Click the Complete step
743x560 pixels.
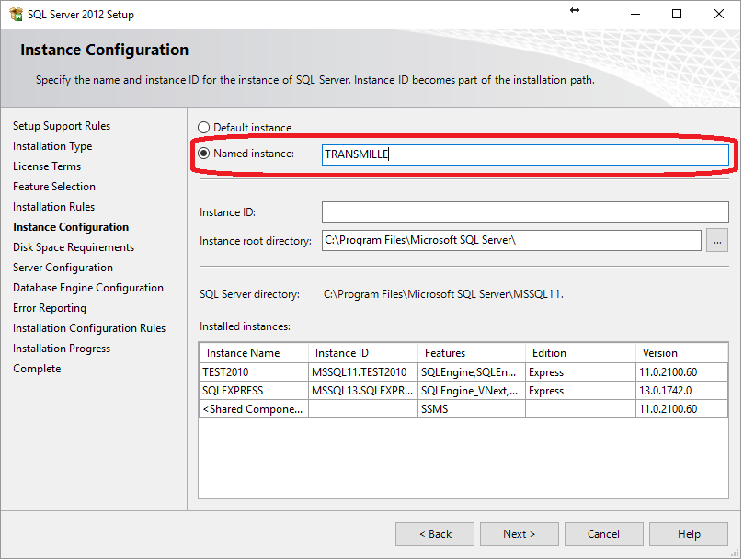(37, 369)
